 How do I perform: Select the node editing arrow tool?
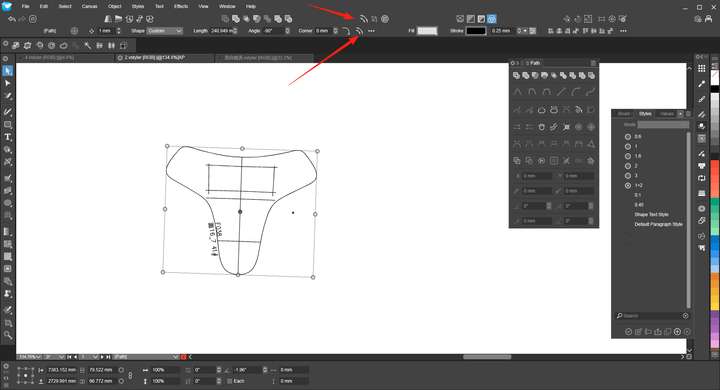point(8,83)
